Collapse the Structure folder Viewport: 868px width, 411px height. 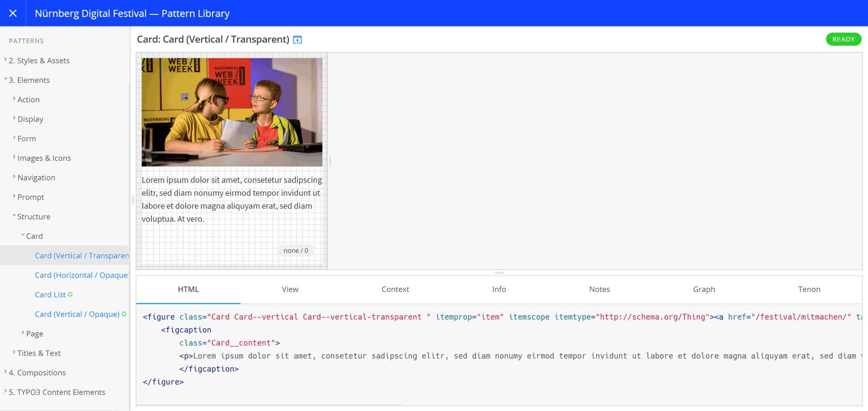point(34,216)
